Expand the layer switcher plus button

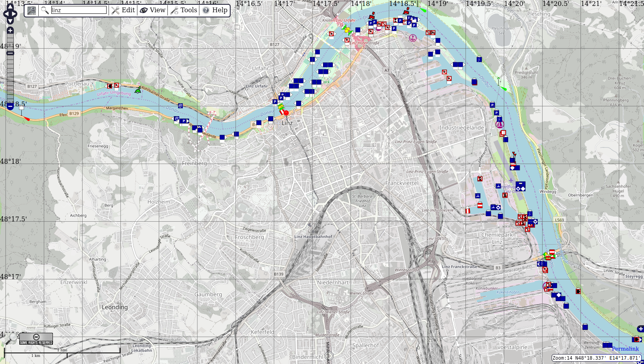click(640, 329)
